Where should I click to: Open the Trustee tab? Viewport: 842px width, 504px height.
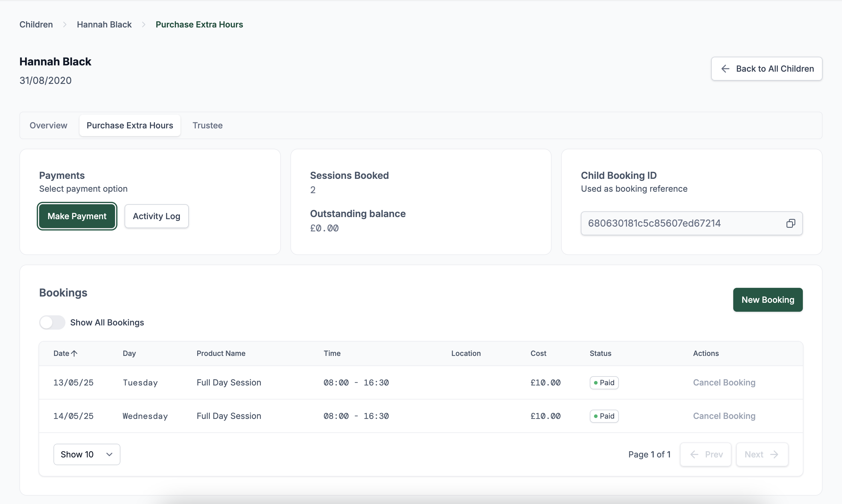[208, 125]
